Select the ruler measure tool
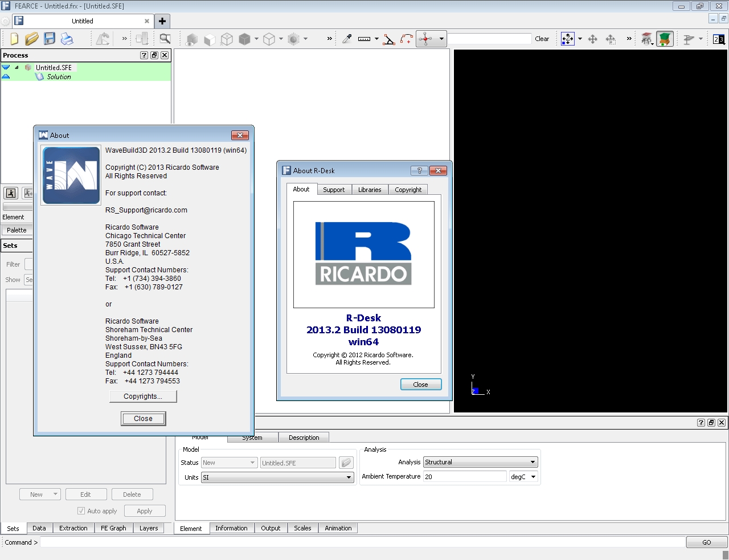Screen dimensions: 729x560 tap(364, 39)
